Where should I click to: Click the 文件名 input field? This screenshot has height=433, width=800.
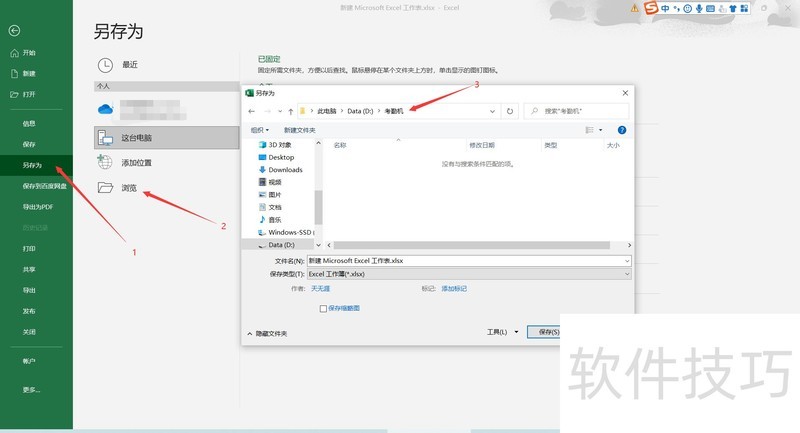click(x=469, y=261)
